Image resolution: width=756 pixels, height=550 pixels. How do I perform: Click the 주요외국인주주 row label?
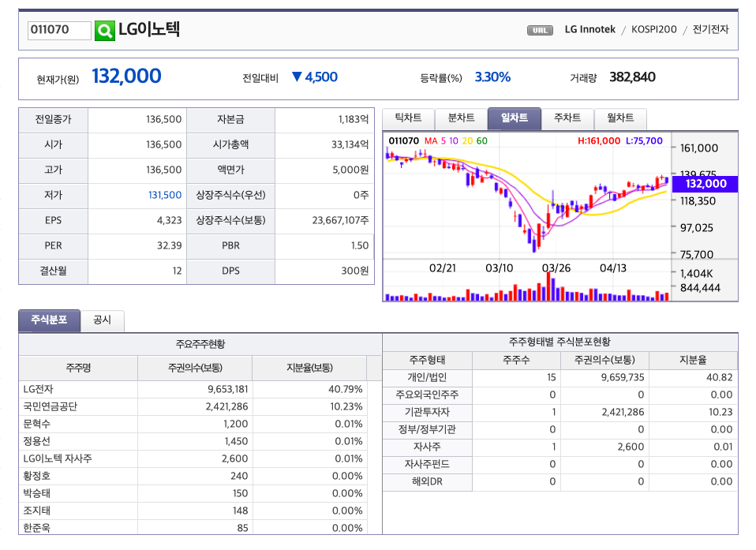[x=427, y=395]
